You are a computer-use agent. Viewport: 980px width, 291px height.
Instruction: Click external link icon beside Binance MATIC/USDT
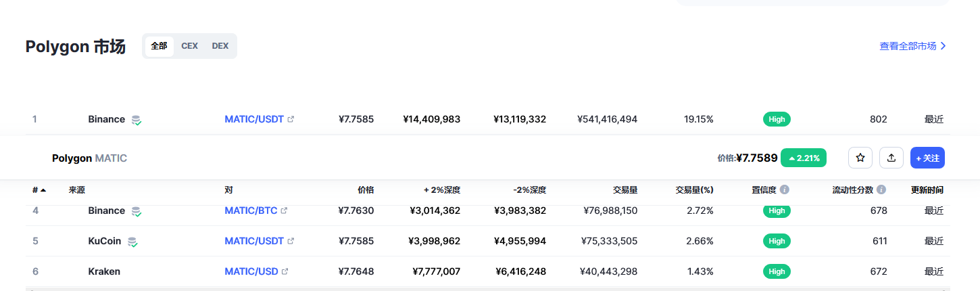[x=291, y=119]
